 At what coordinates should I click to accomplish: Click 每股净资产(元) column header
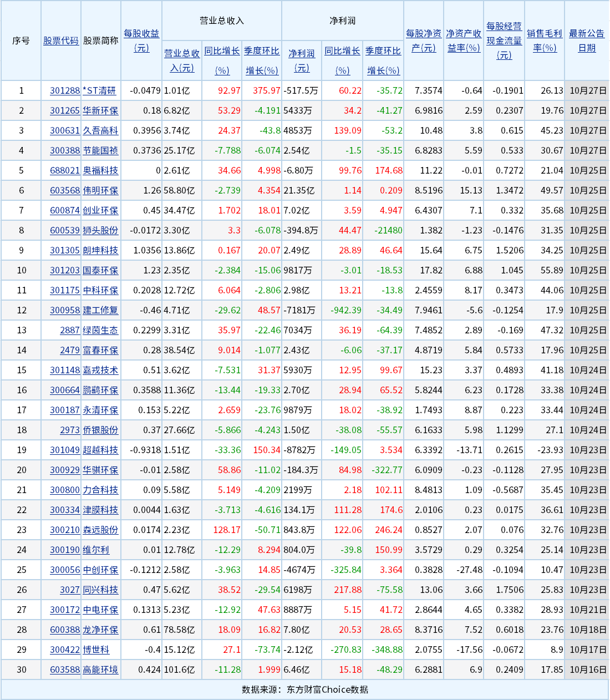coord(424,40)
